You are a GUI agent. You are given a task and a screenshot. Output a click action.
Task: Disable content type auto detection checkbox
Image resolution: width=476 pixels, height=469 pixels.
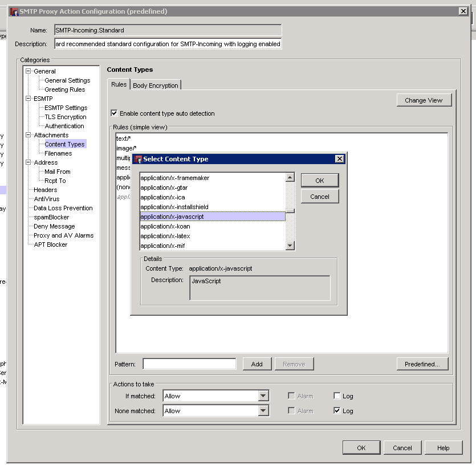click(x=114, y=113)
